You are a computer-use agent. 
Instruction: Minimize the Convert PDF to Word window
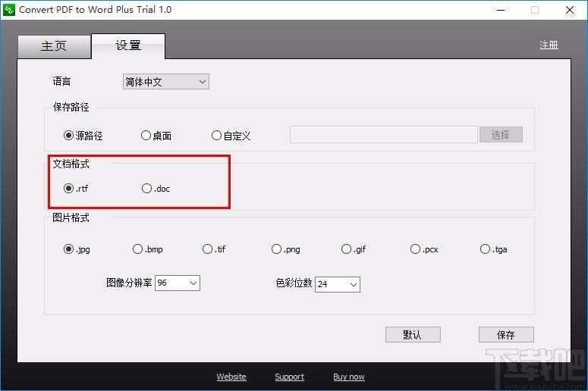[x=501, y=10]
